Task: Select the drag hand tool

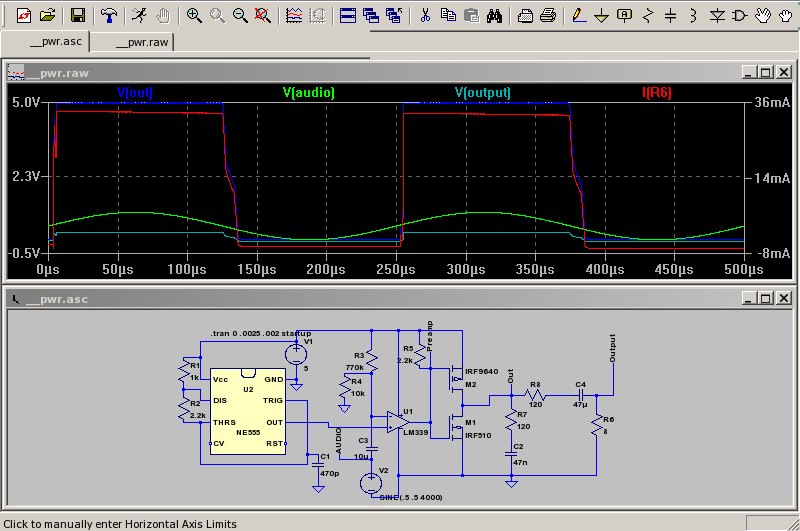Action: pos(786,15)
